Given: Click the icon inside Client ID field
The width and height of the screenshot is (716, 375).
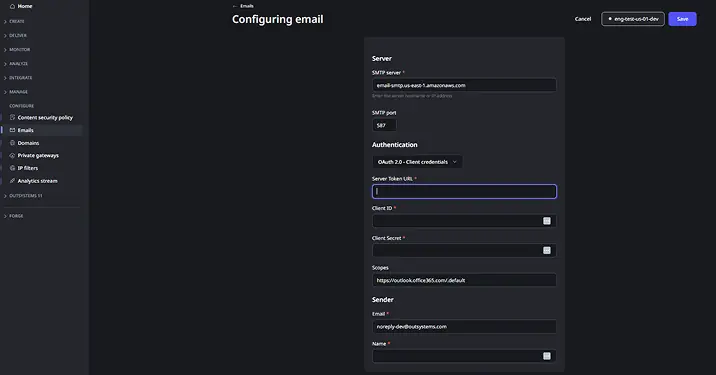Looking at the screenshot, I should pos(547,221).
